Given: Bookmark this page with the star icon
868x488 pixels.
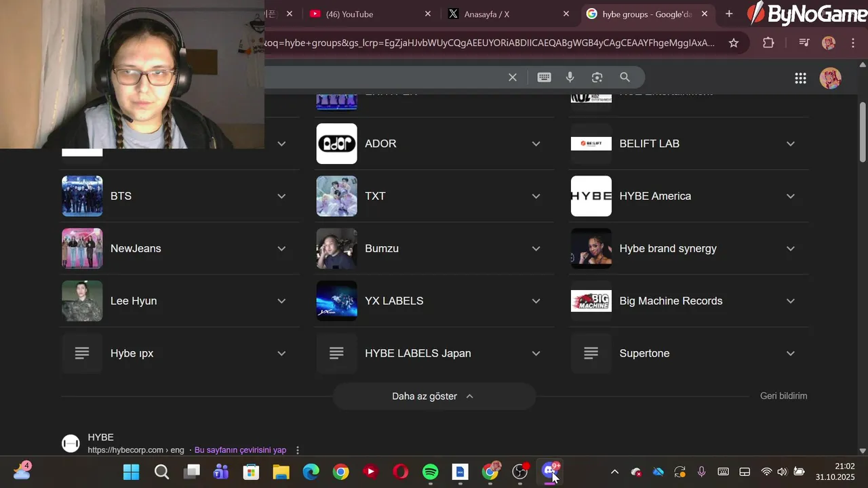Looking at the screenshot, I should click(733, 43).
